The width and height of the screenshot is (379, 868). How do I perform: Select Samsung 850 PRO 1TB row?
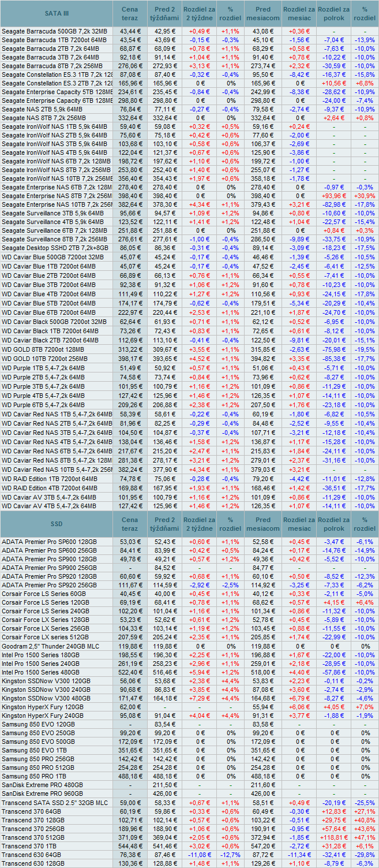click(189, 776)
